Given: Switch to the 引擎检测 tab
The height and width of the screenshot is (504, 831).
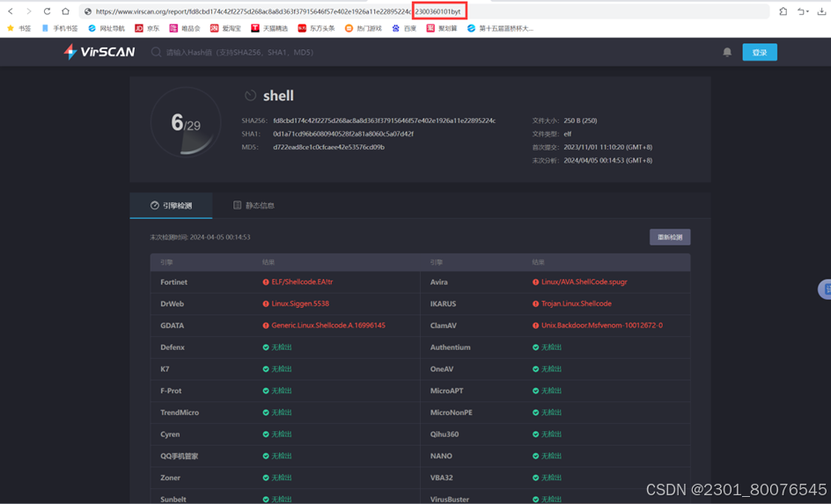Looking at the screenshot, I should pos(171,206).
